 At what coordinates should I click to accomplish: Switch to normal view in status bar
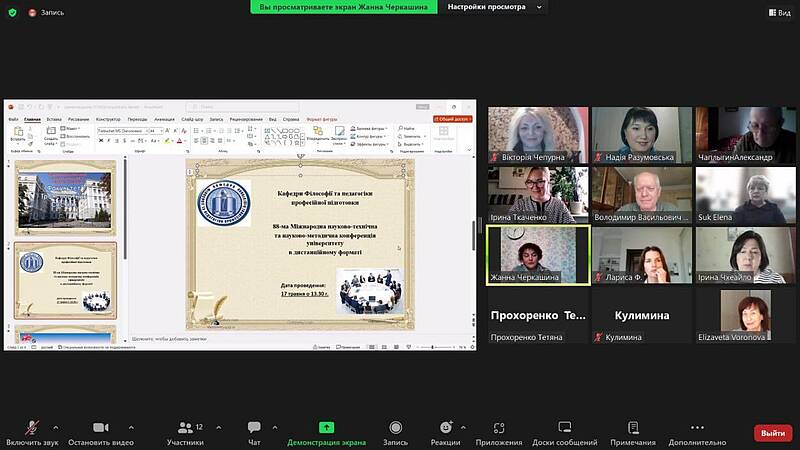pos(372,347)
